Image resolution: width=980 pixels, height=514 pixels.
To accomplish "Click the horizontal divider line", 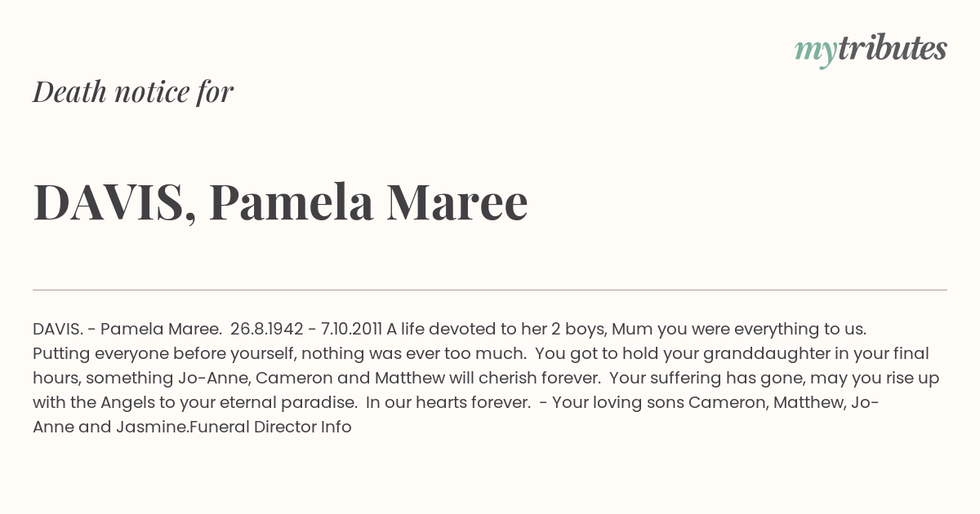I will click(x=490, y=290).
